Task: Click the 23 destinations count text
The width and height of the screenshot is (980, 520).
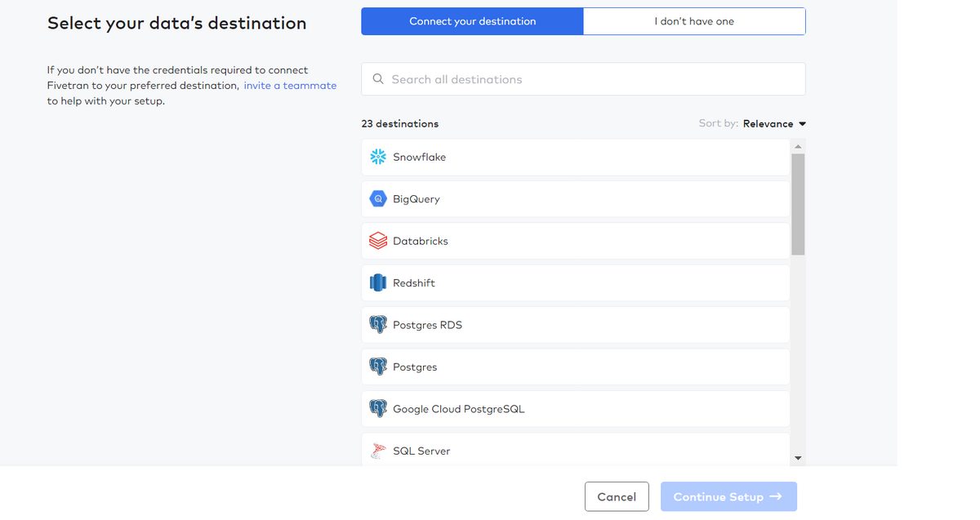Action: pos(400,124)
